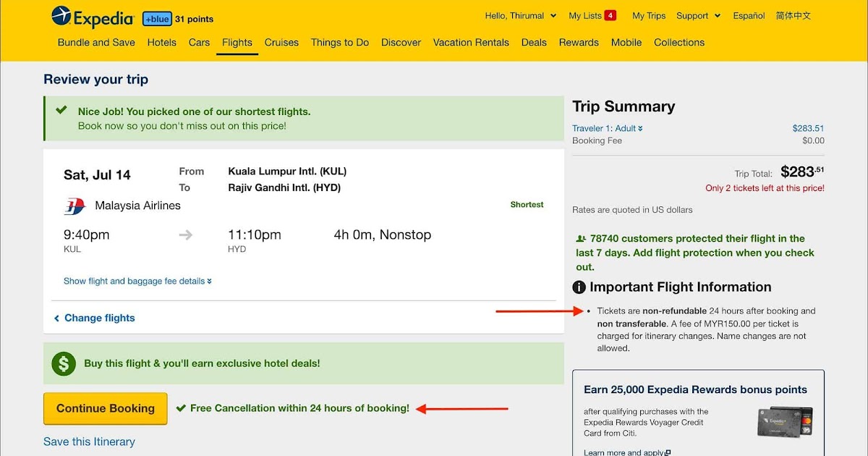Click the Shortest label
Viewport: 868px width, 456px height.
(x=527, y=205)
